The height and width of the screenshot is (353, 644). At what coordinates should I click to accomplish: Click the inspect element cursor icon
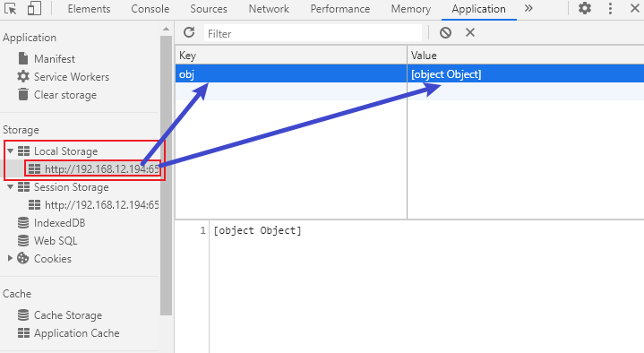point(10,9)
